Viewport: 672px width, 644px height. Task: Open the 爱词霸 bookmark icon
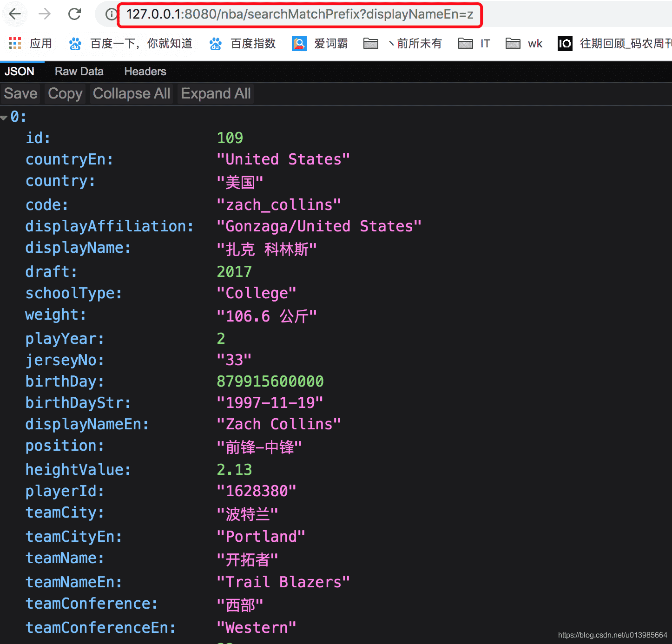tap(299, 44)
